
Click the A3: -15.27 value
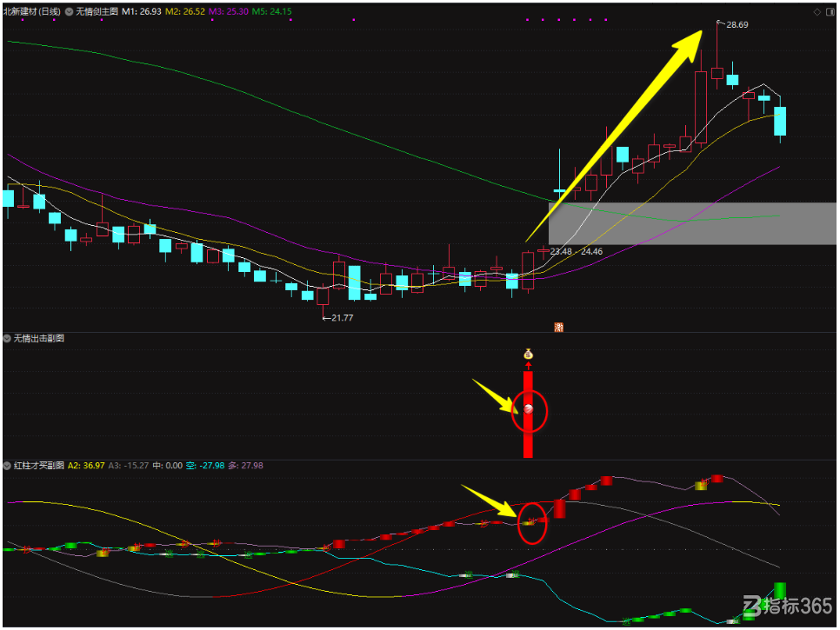point(129,466)
